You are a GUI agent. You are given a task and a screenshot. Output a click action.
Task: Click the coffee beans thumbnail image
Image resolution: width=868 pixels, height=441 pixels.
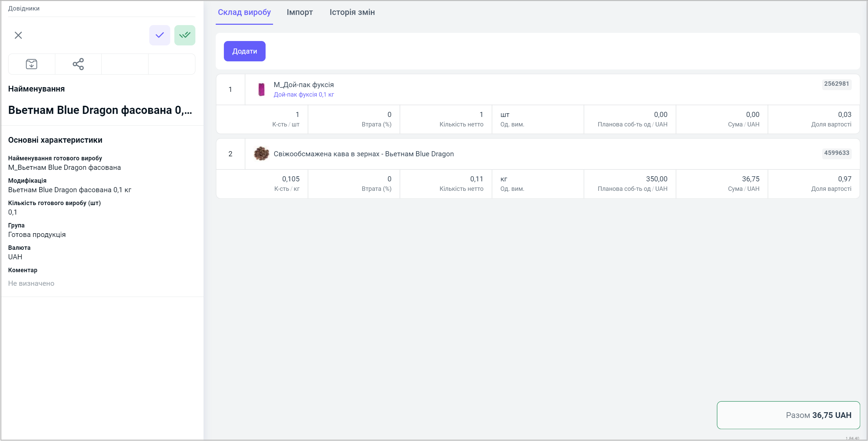(x=262, y=154)
